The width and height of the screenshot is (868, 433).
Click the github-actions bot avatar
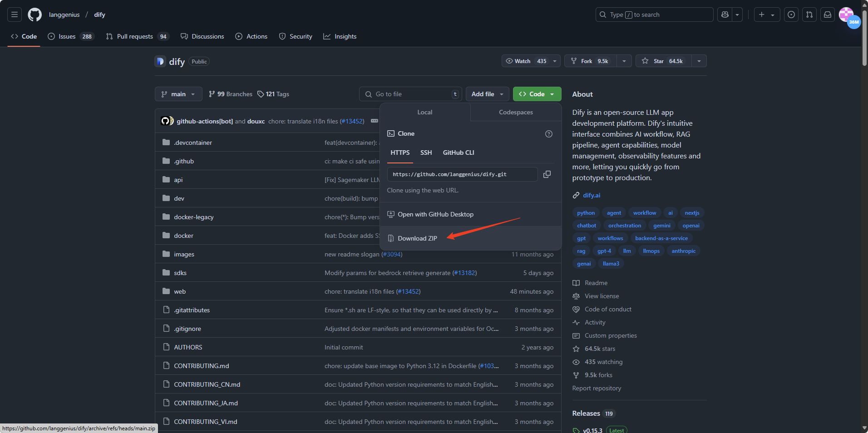166,121
